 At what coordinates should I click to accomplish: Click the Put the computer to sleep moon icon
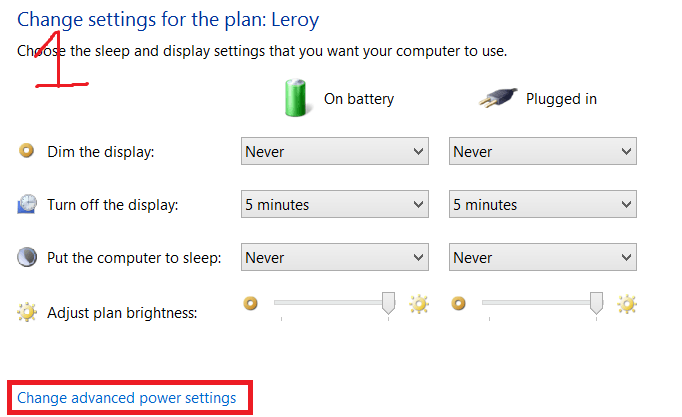click(x=27, y=258)
